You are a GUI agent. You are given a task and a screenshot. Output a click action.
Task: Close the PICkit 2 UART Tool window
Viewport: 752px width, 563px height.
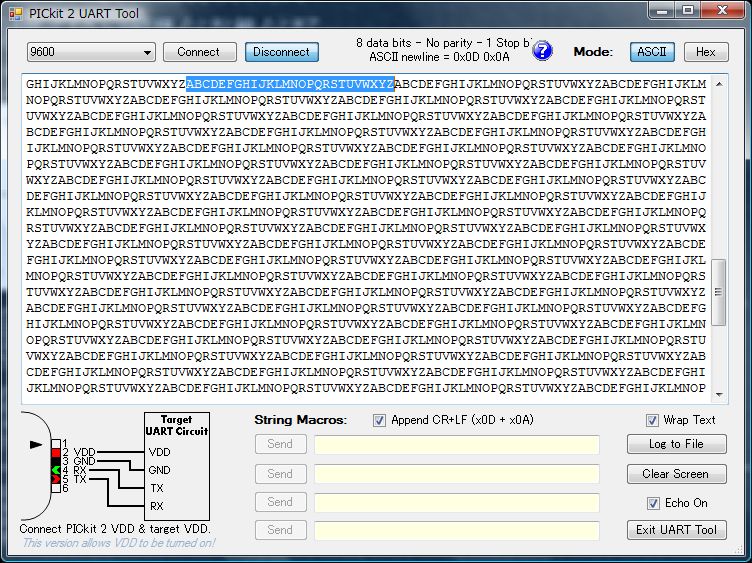click(x=722, y=10)
